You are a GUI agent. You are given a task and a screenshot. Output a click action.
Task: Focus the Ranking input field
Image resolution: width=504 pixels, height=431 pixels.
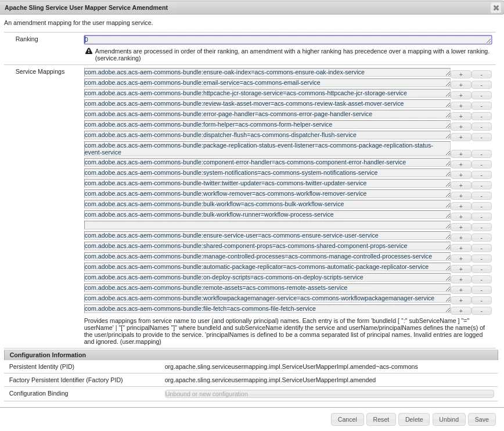(x=287, y=39)
